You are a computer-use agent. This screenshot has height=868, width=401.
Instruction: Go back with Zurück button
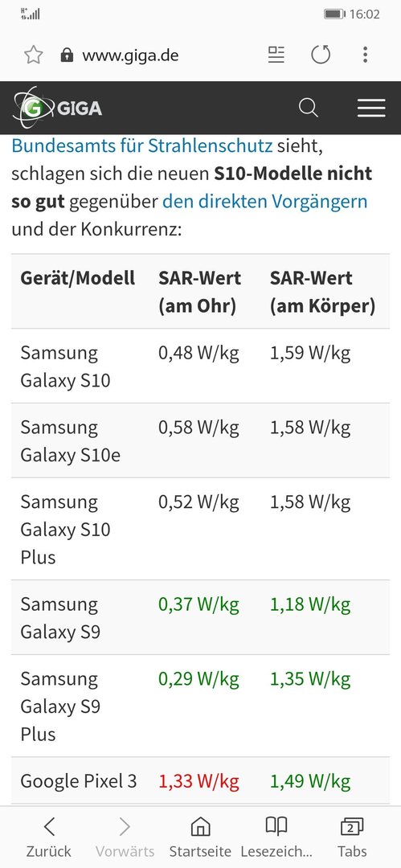coord(49,837)
